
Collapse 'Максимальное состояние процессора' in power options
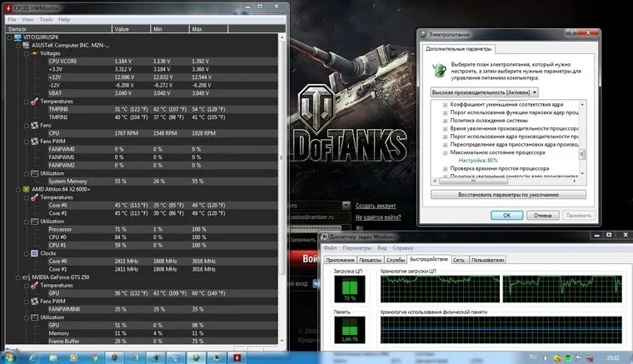(446, 153)
